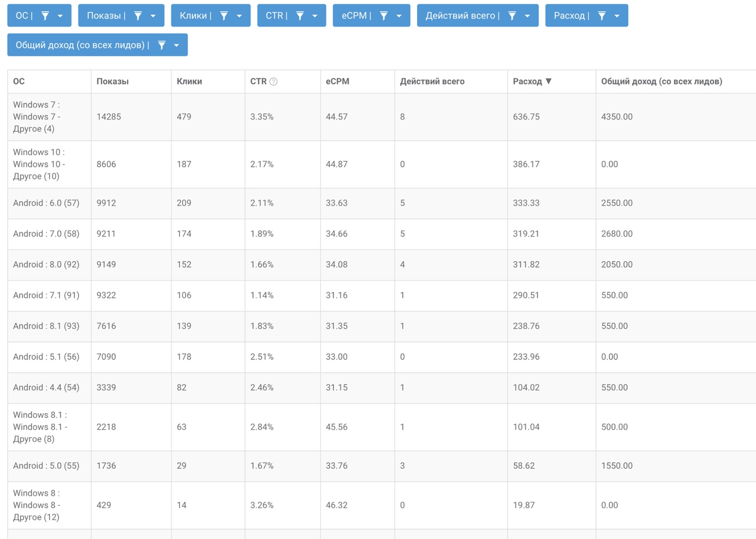Select the Android : 6.0 (57) row label
The width and height of the screenshot is (756, 539).
click(46, 203)
